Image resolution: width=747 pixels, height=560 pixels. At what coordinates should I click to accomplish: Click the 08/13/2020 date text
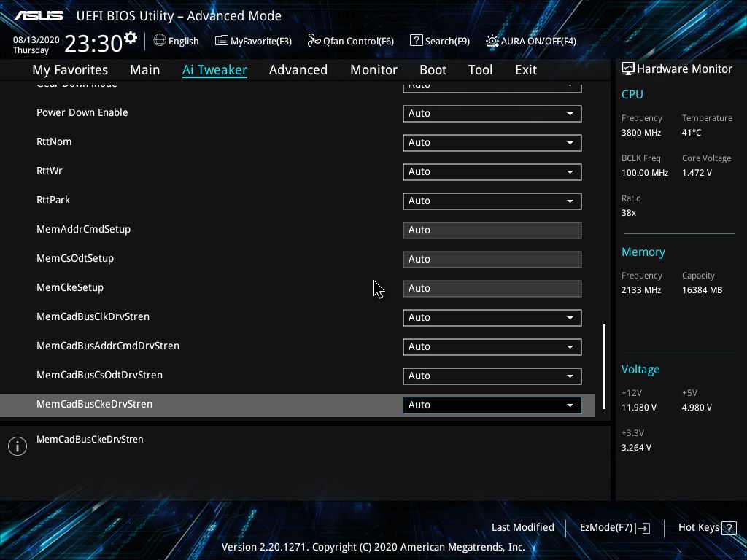[x=36, y=40]
